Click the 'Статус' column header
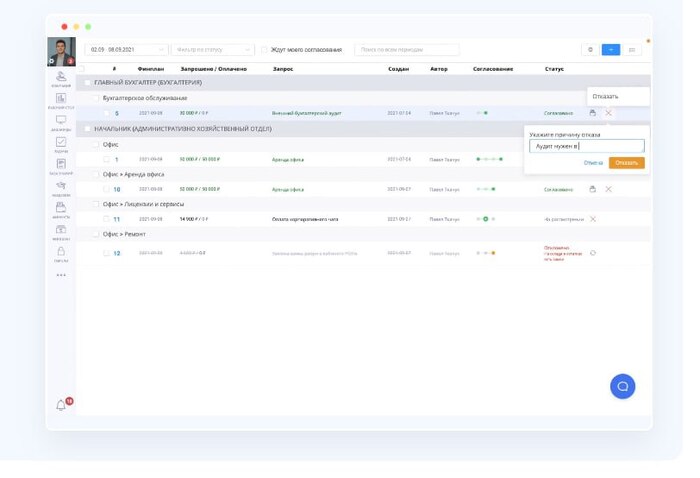The width and height of the screenshot is (700, 478). coord(554,69)
